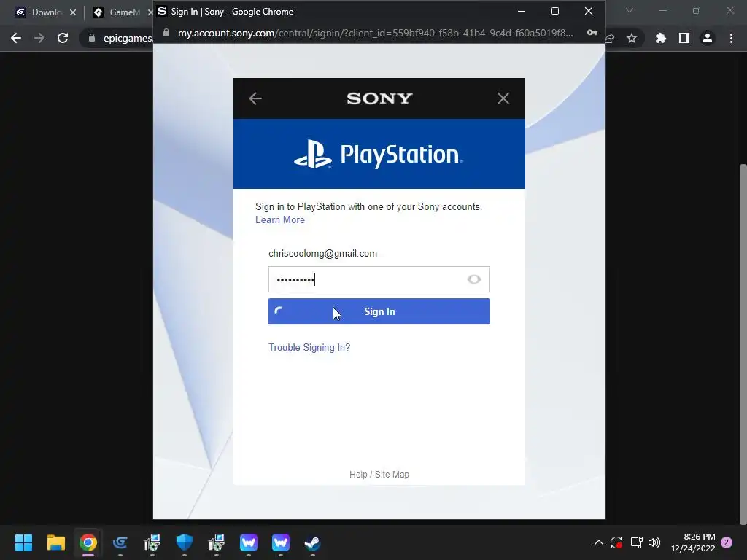Open the Site Map link at bottom
The image size is (747, 560).
pos(392,474)
